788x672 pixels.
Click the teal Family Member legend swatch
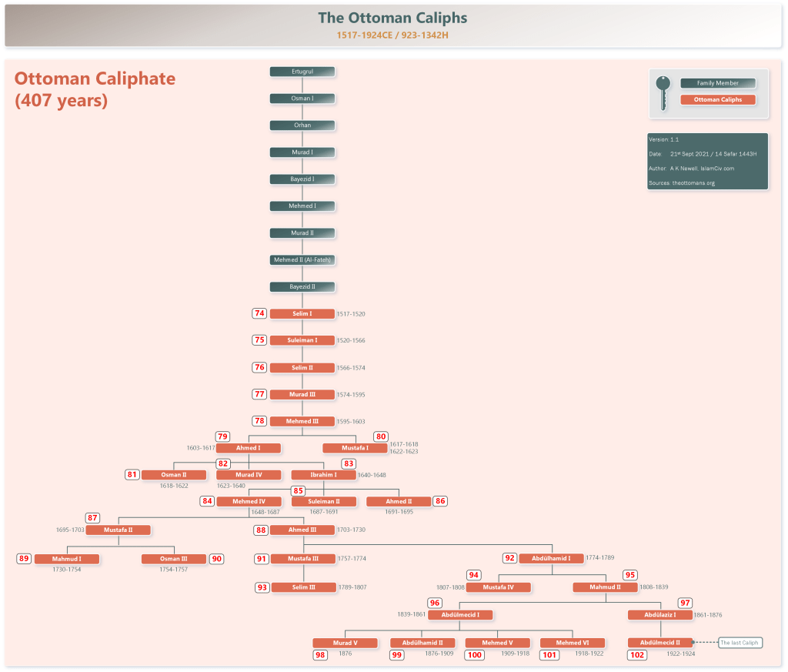coord(717,83)
